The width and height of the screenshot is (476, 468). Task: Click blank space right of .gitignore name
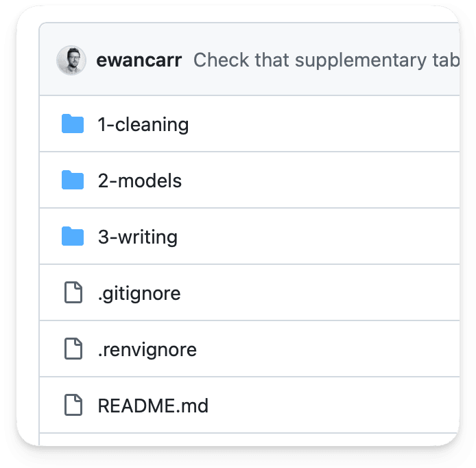322,293
